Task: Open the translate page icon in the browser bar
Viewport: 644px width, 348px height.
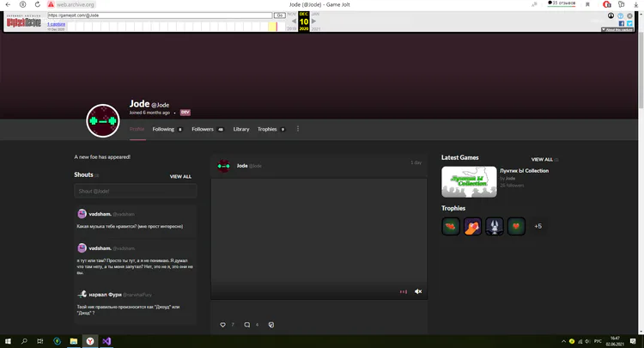Action: pos(534,4)
